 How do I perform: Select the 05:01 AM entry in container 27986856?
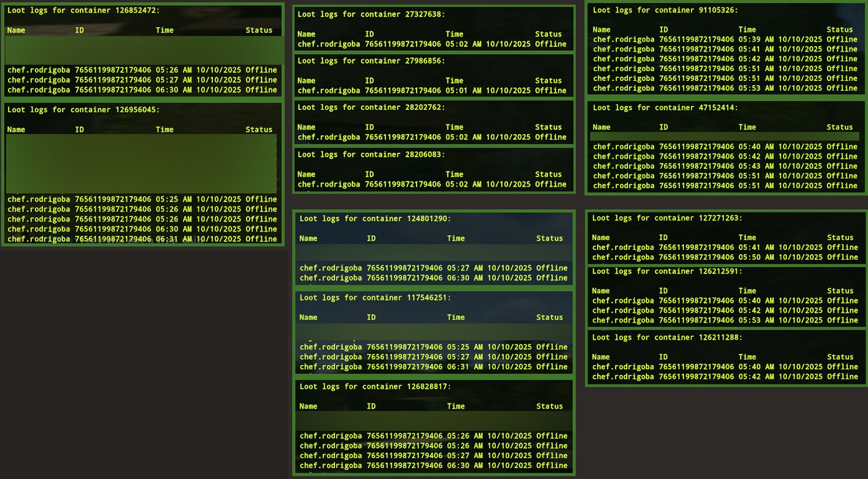pos(432,91)
